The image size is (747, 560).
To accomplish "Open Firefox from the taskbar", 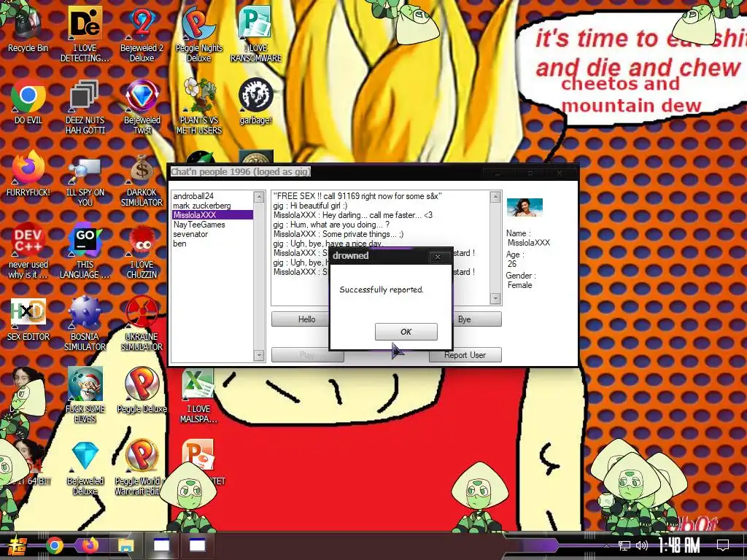I will point(90,545).
